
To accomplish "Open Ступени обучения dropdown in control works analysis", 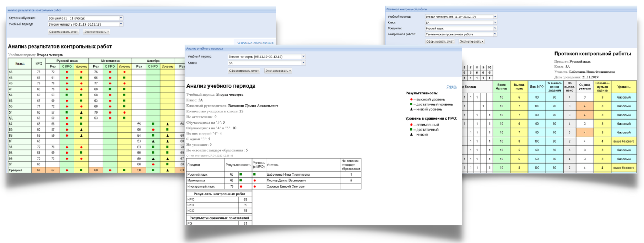I will (x=85, y=18).
